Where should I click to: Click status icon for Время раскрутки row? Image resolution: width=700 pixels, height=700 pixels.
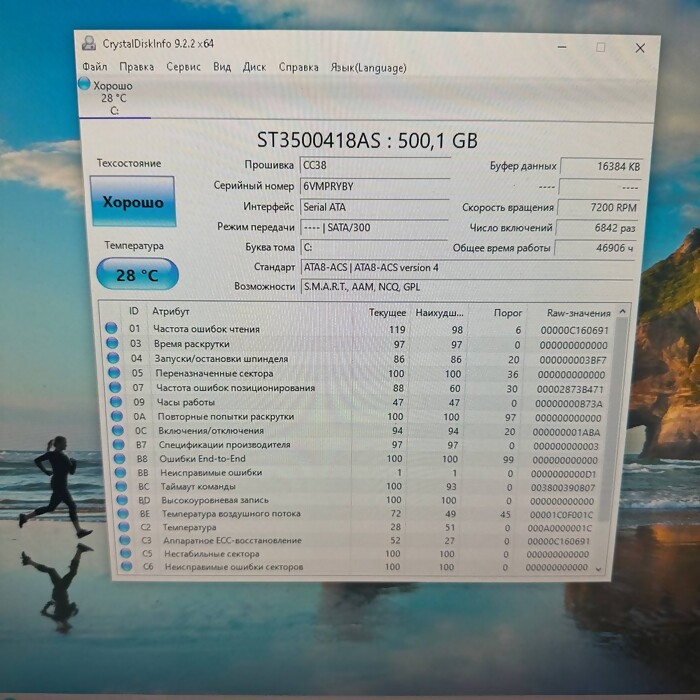click(x=112, y=343)
